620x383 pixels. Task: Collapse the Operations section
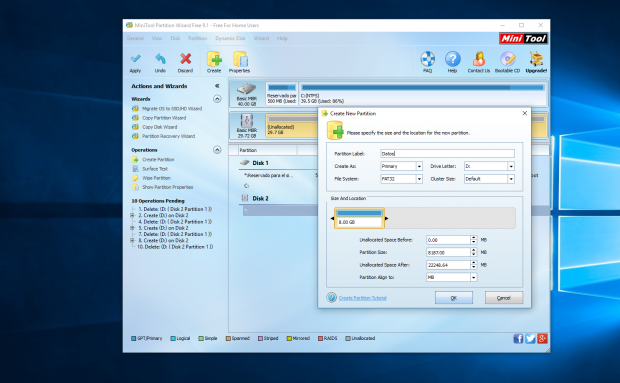tap(217, 150)
